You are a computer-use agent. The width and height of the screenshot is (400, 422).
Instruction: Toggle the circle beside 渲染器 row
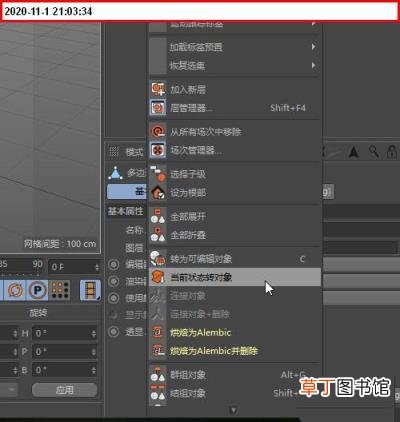click(x=114, y=281)
